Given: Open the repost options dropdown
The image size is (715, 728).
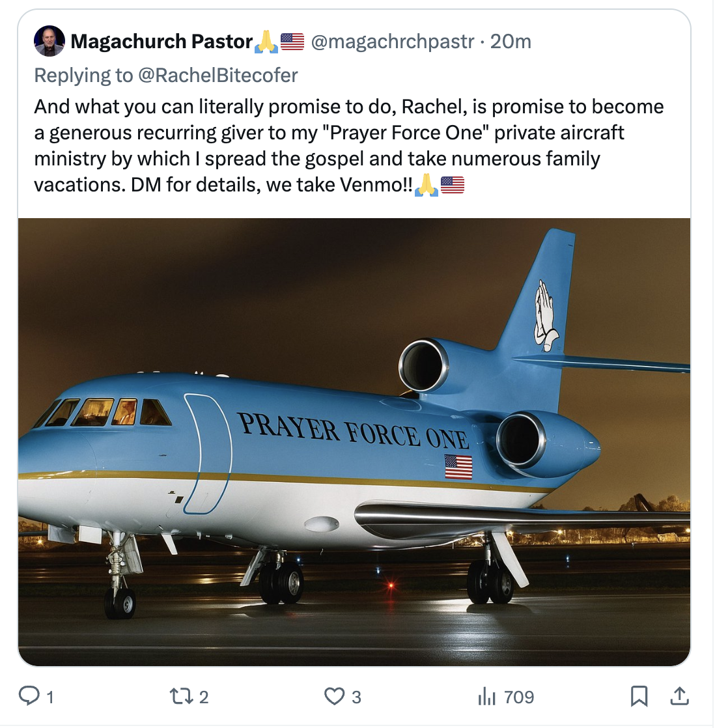Looking at the screenshot, I should pos(180,696).
